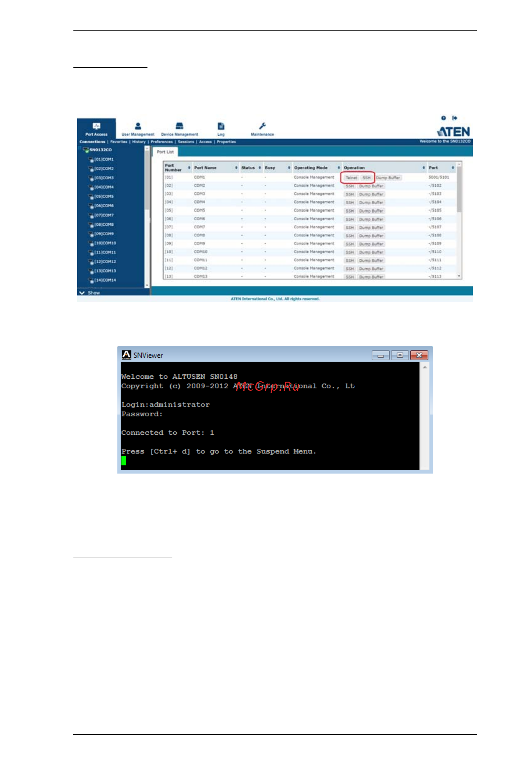Maximize the SNViewer window
The width and height of the screenshot is (532, 772).
coord(400,355)
